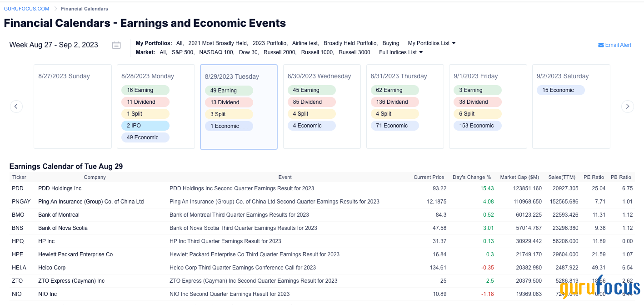Click the previous week arrow
644x305 pixels.
(x=16, y=107)
